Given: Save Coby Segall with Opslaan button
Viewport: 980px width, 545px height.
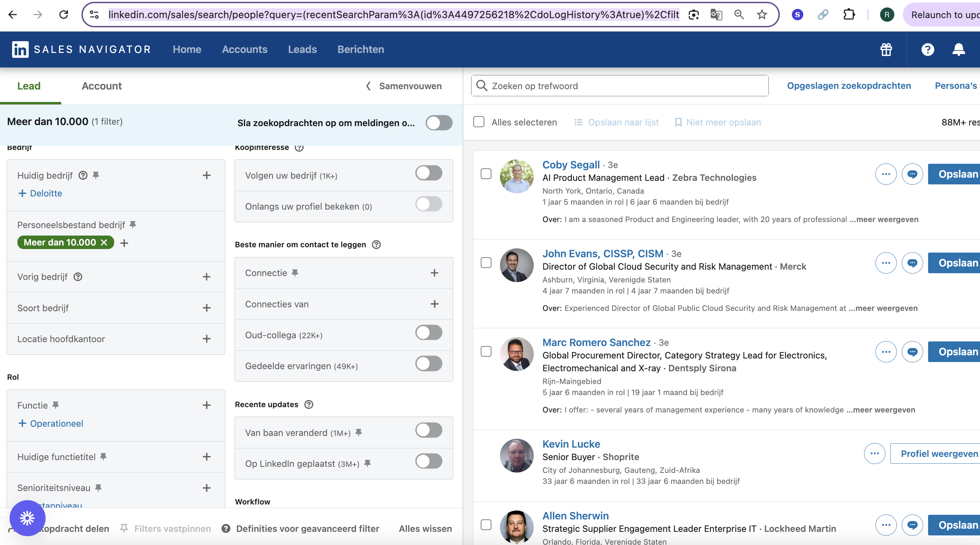Looking at the screenshot, I should pyautogui.click(x=954, y=174).
